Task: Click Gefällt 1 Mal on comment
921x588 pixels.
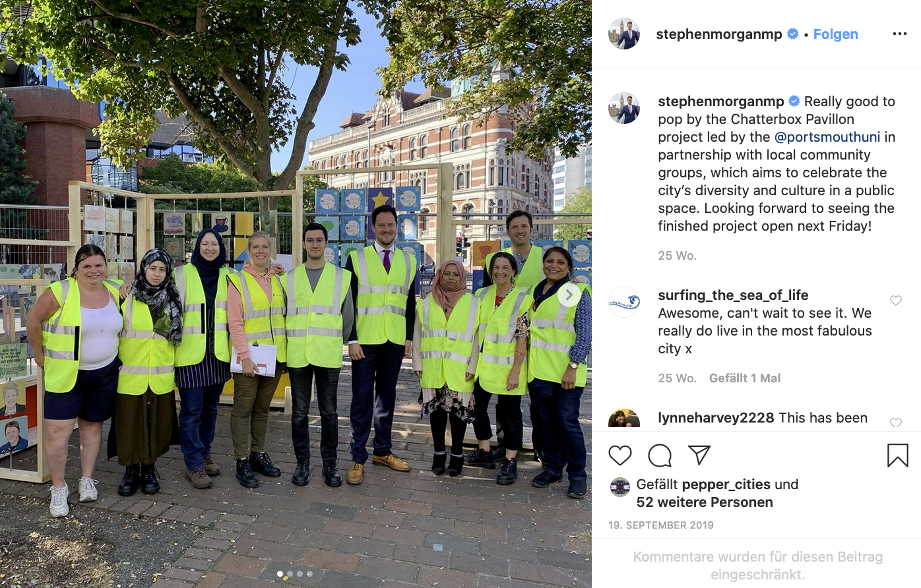Action: (744, 378)
